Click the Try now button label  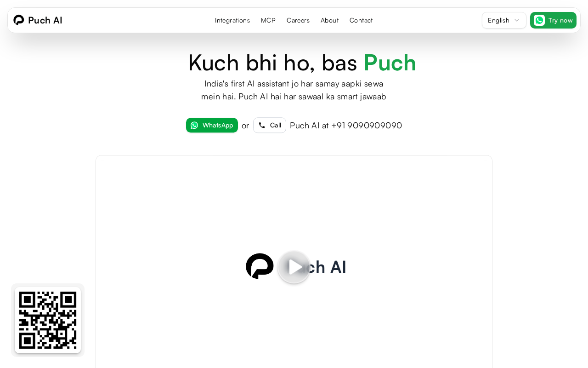(x=560, y=20)
